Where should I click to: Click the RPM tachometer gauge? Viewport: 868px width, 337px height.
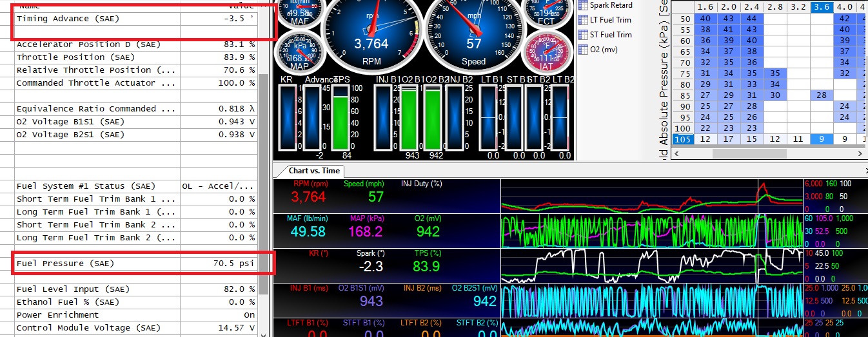click(371, 34)
